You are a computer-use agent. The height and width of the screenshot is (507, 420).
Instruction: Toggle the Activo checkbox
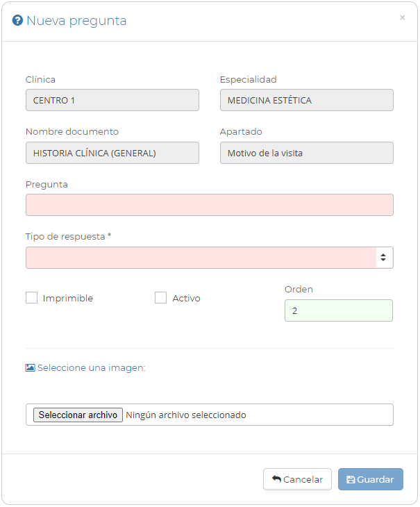(160, 298)
